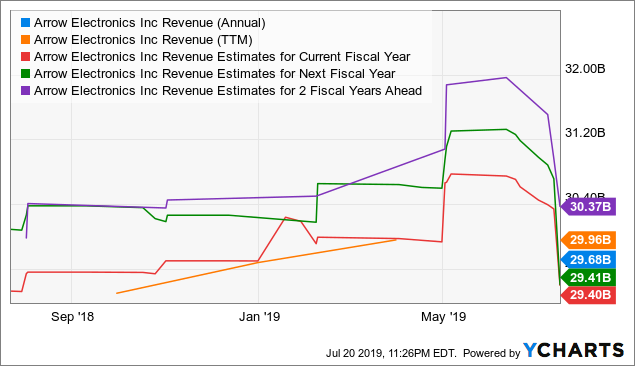Click the blue 29.68B value tag

[588, 259]
